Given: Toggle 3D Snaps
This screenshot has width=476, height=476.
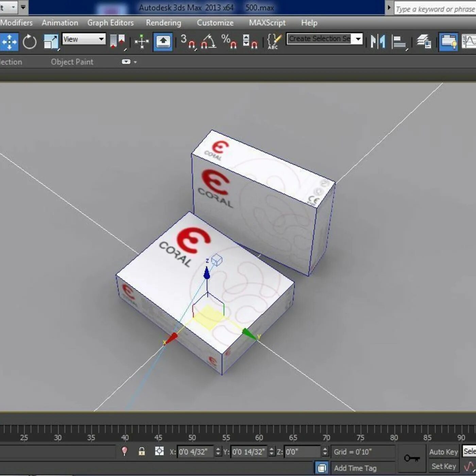Looking at the screenshot, I should 188,42.
